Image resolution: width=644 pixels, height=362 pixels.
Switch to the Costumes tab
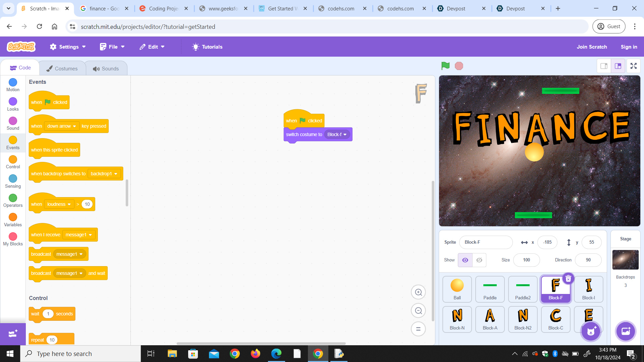[62, 69]
